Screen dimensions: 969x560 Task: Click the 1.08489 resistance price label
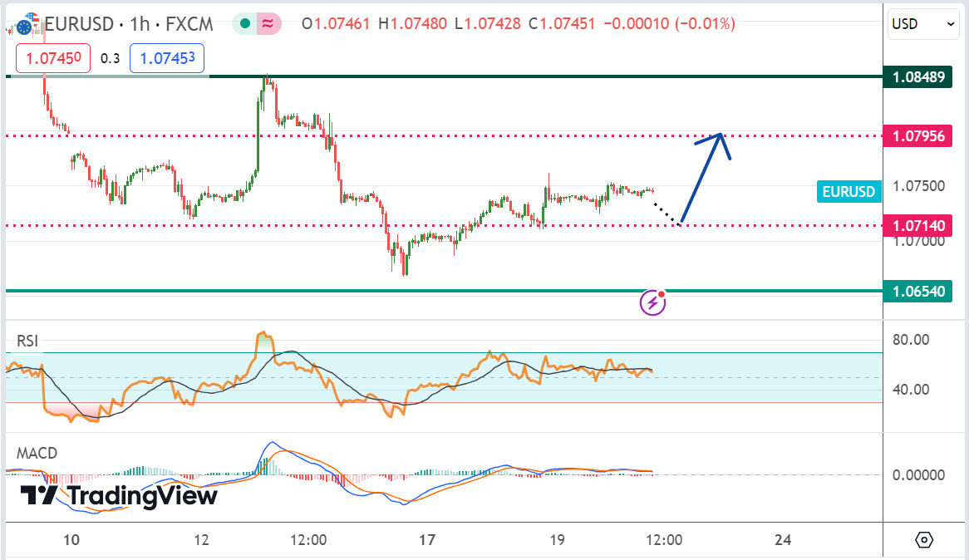point(917,77)
